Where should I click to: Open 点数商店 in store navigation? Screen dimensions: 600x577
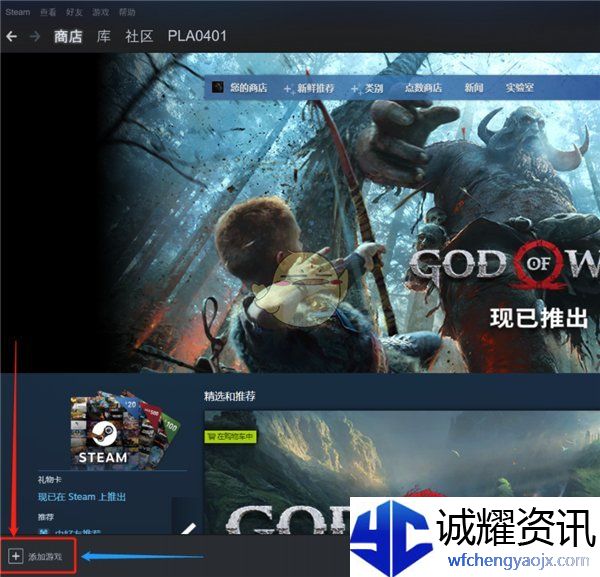tap(424, 88)
